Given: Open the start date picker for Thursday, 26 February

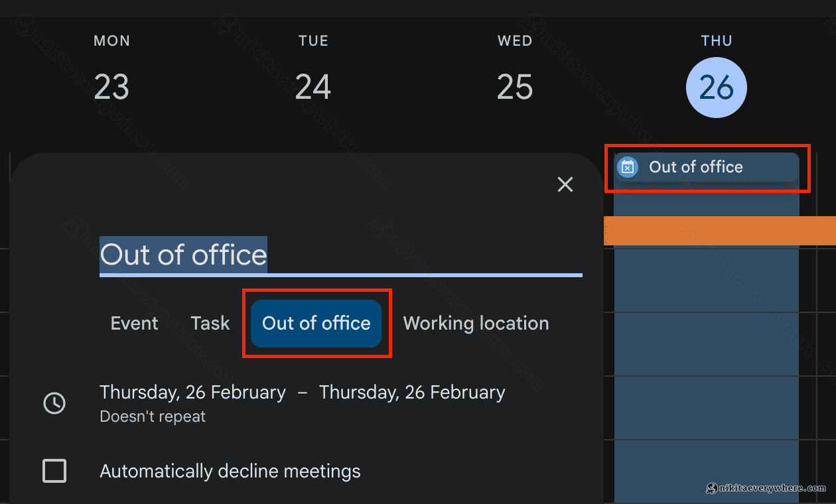Looking at the screenshot, I should (x=192, y=393).
